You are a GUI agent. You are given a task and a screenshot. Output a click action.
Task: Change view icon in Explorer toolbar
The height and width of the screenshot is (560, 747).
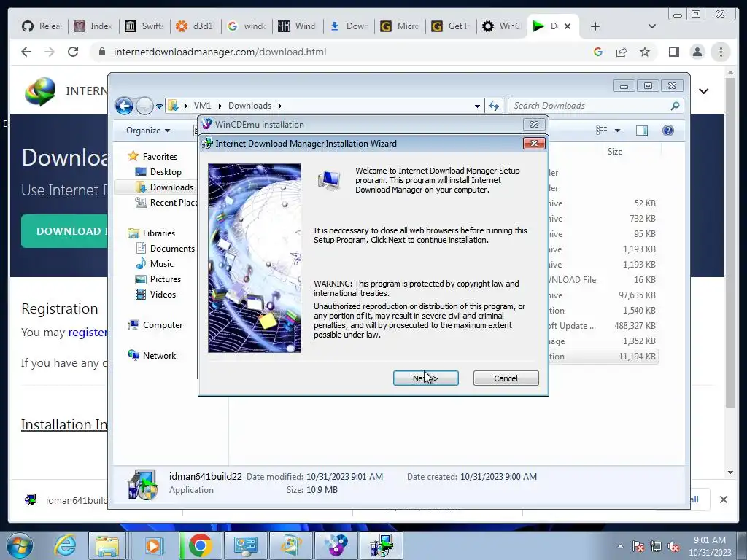pyautogui.click(x=602, y=131)
